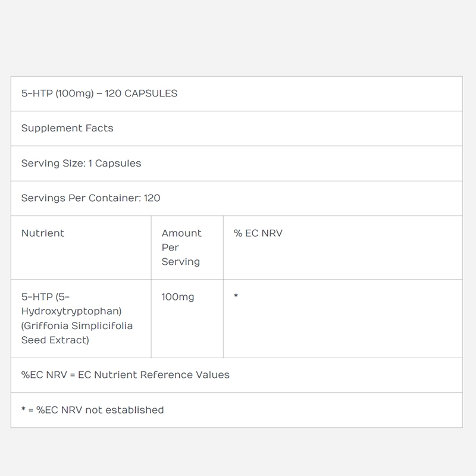Click the "Serving Size: 1 Capsules" row

(x=82, y=163)
